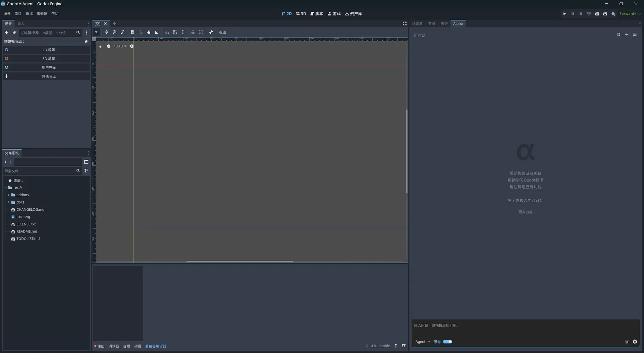644x353 pixels.
Task: Run the project with play button
Action: point(565,14)
